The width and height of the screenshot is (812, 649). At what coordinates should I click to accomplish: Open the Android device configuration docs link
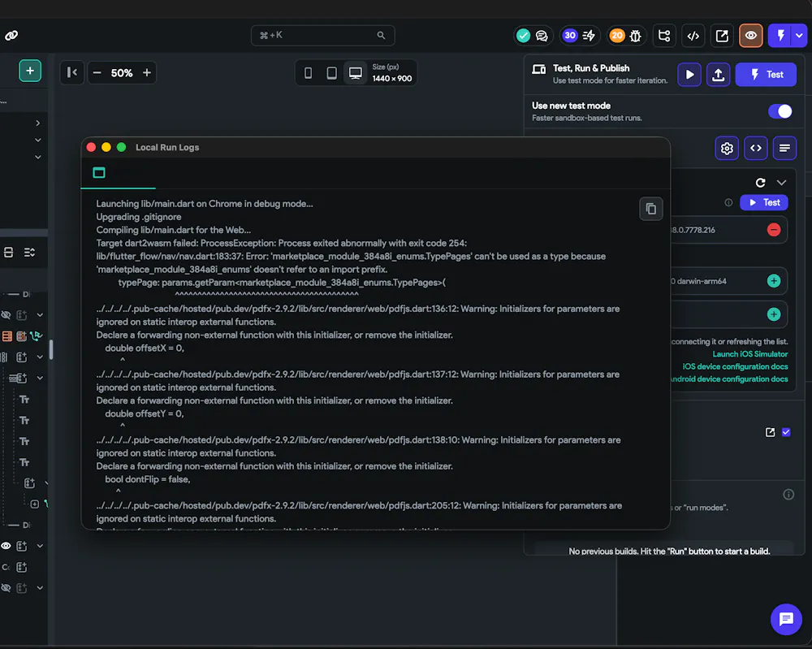(x=730, y=379)
